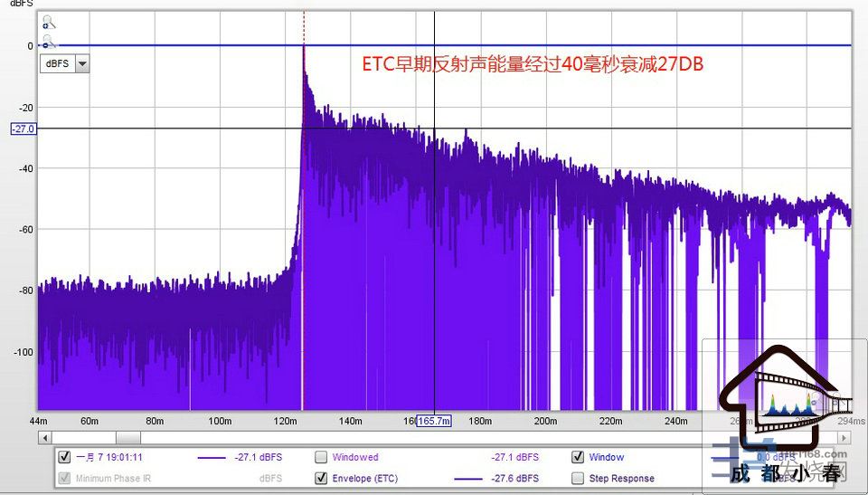Viewport: 868px width, 495px height.
Task: Click the red ETC annotation text
Action: (x=533, y=65)
